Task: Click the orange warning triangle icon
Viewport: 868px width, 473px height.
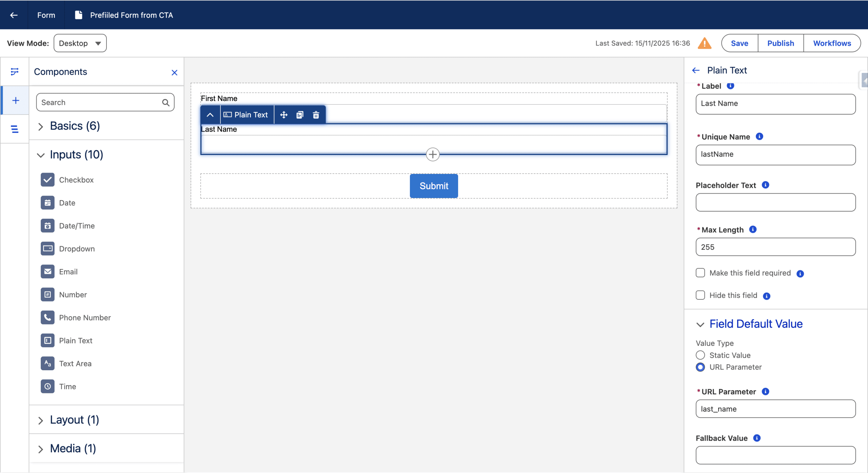Action: [705, 43]
